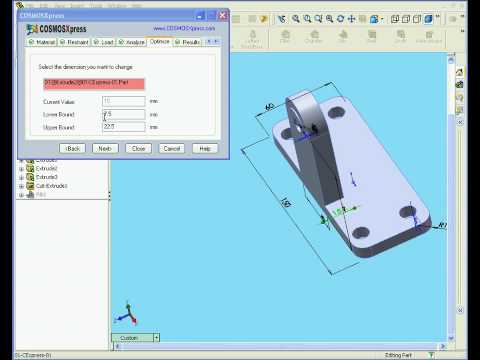
Task: Open the www.COSMOSXpress.com link
Action: tap(184, 29)
